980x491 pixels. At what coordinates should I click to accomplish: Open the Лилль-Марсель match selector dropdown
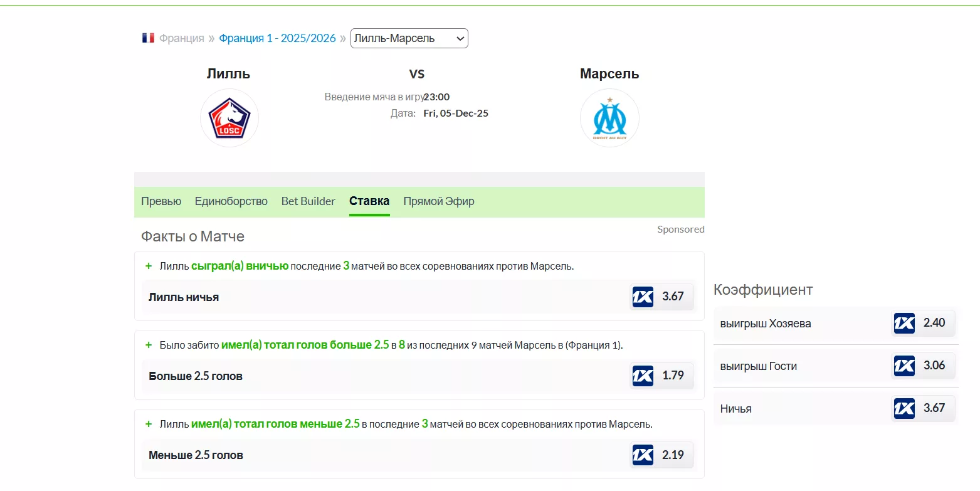[409, 38]
